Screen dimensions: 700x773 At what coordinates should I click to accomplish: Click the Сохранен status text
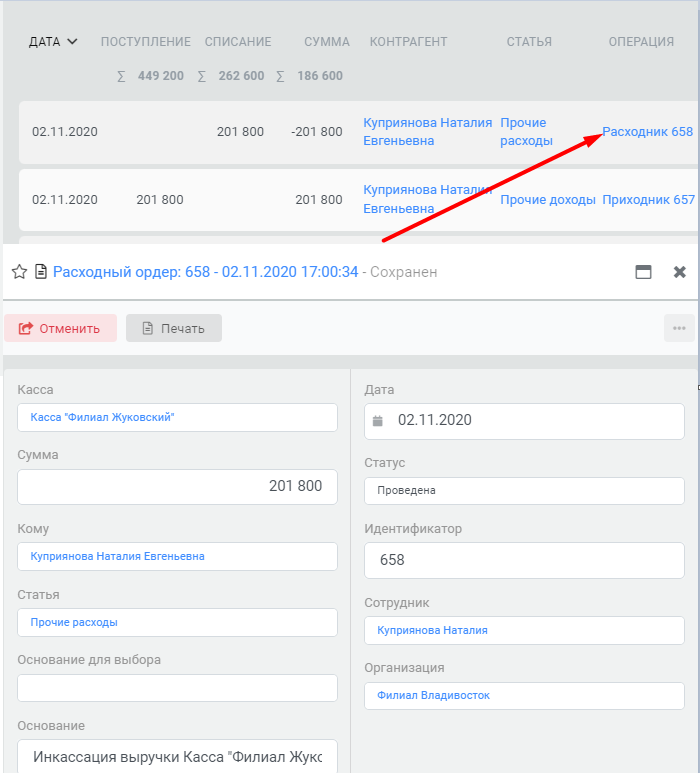point(403,272)
